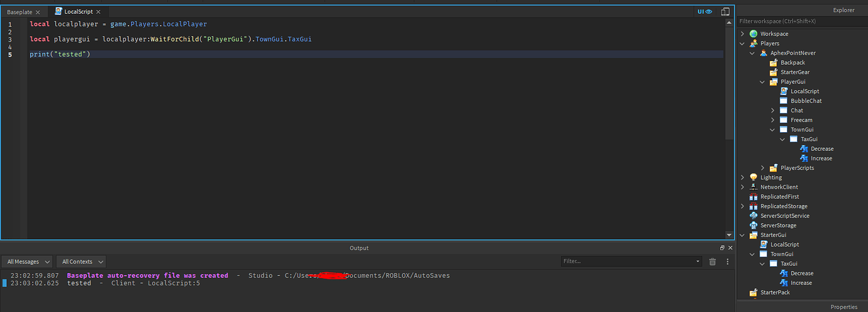Click the 'tested - Client - LocalScript:5' output line
The image size is (868, 312).
(133, 283)
